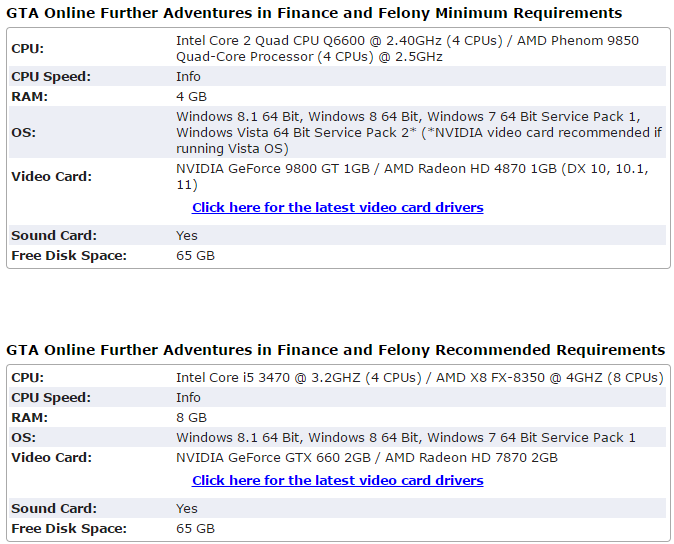Select the minimum Sound Card label
This screenshot has height=544, width=674.
[54, 235]
